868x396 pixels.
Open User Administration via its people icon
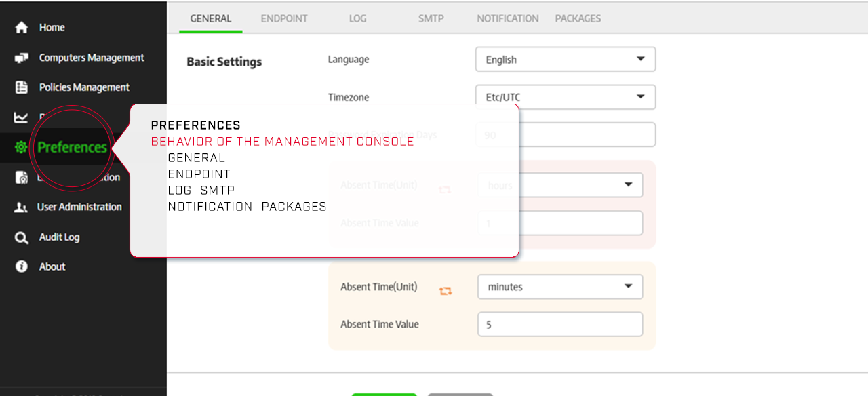(21, 207)
